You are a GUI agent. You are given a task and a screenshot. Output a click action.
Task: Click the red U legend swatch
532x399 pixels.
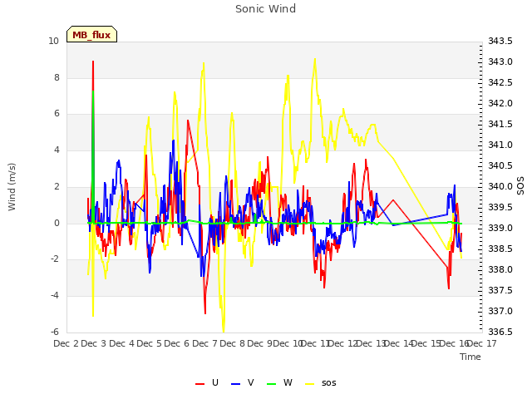point(200,384)
